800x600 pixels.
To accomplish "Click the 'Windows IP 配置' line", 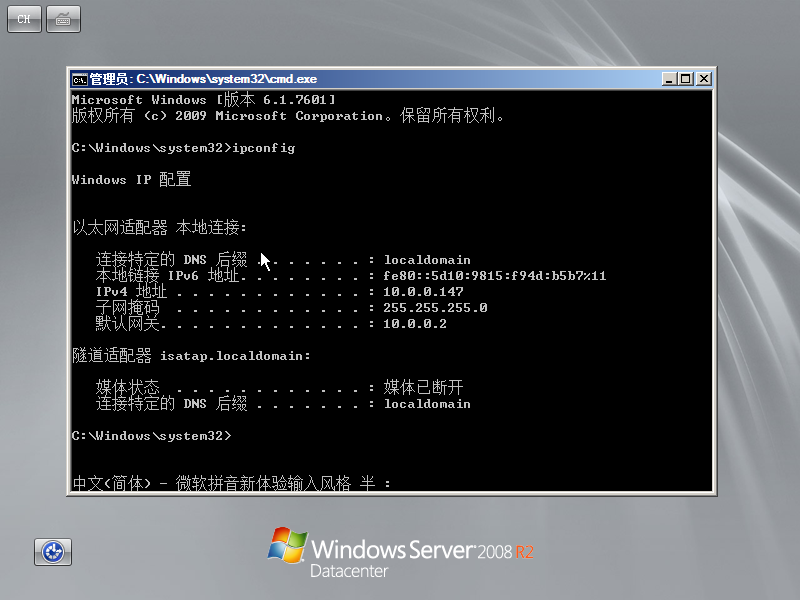I will [131, 180].
